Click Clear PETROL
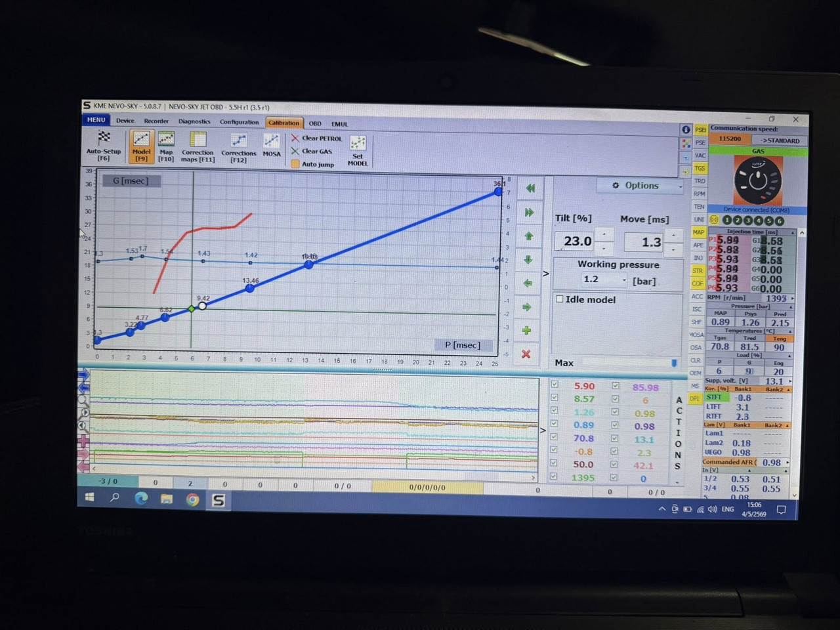840x630 pixels. pyautogui.click(x=317, y=138)
